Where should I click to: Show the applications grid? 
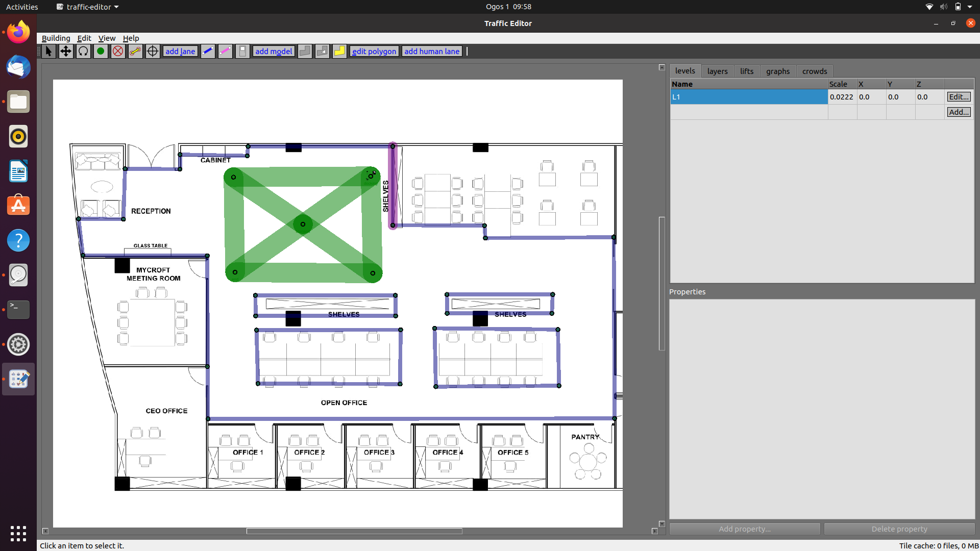(x=18, y=533)
